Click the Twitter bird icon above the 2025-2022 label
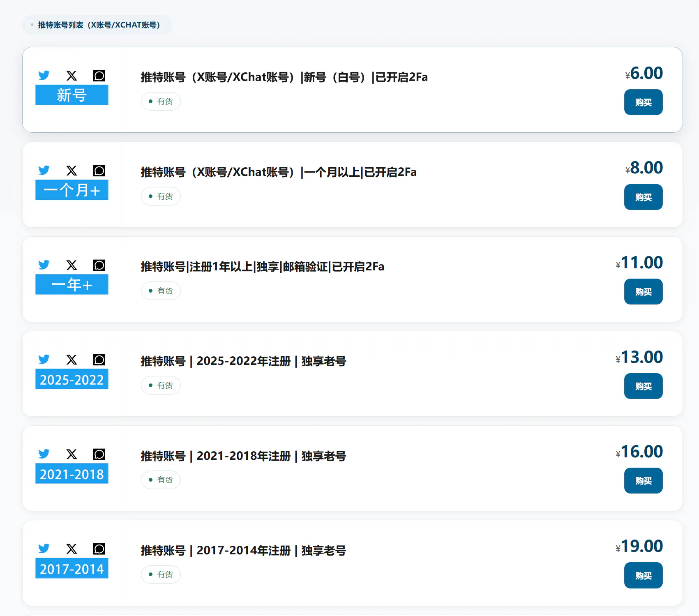699x616 pixels. (x=44, y=360)
